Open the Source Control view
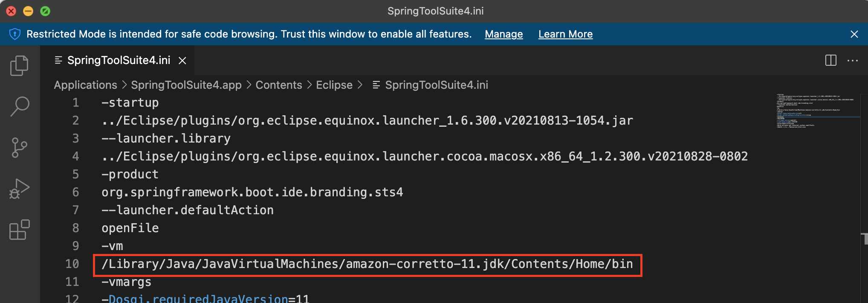The height and width of the screenshot is (303, 868). pos(19,148)
